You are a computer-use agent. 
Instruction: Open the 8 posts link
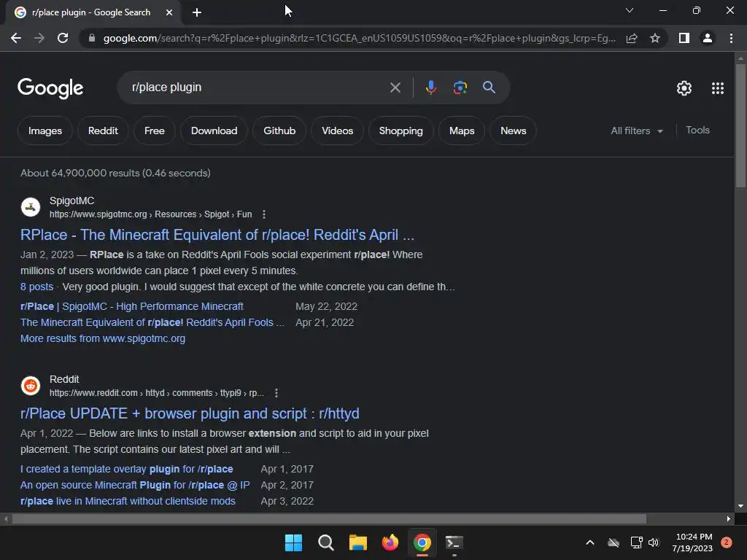(36, 287)
